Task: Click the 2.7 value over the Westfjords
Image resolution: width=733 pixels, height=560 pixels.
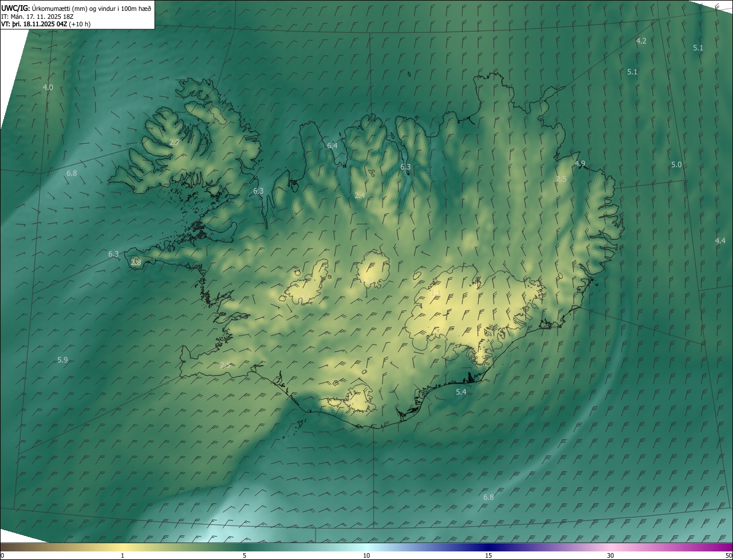Action: 175,142
